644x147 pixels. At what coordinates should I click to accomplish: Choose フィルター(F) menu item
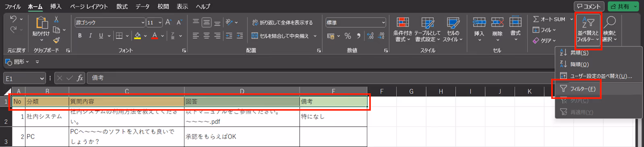click(x=598, y=89)
